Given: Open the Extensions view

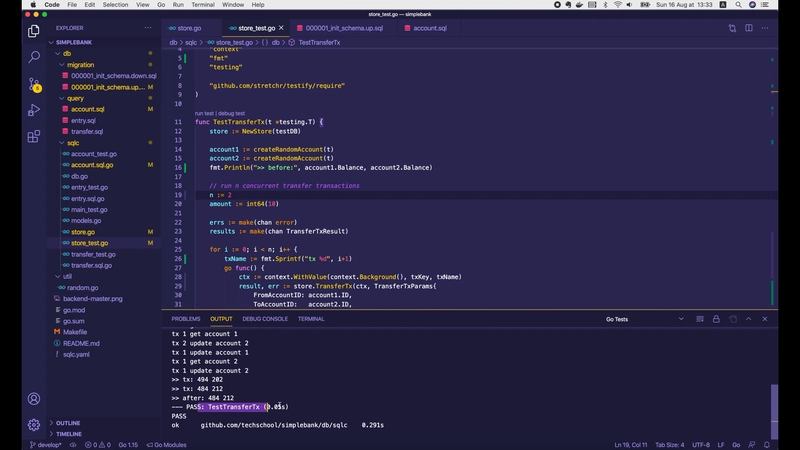Looking at the screenshot, I should [33, 136].
